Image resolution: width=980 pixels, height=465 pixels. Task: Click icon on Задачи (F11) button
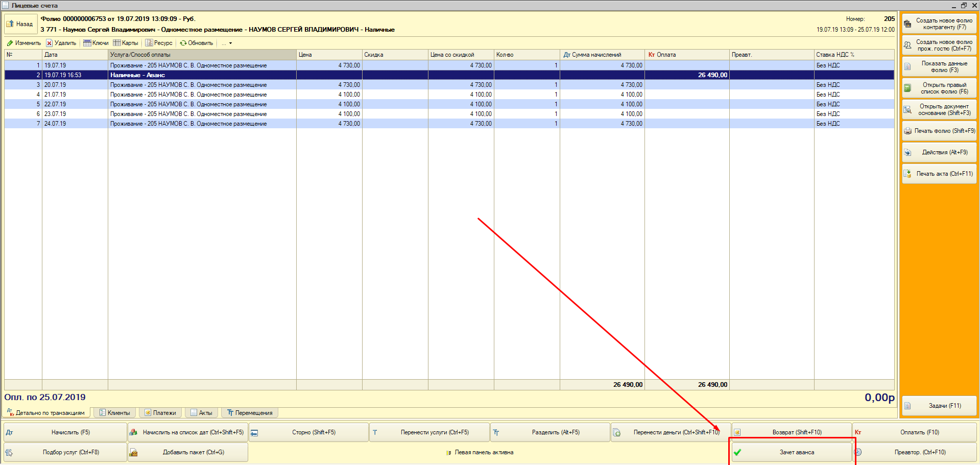pos(907,406)
